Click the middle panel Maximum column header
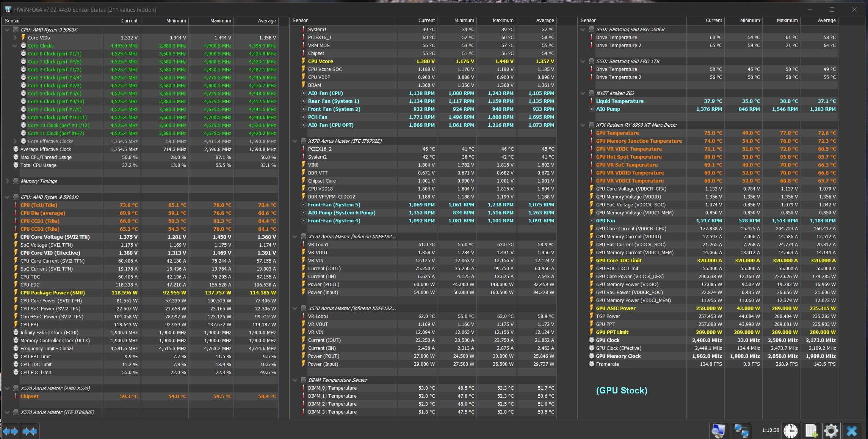 pyautogui.click(x=496, y=20)
